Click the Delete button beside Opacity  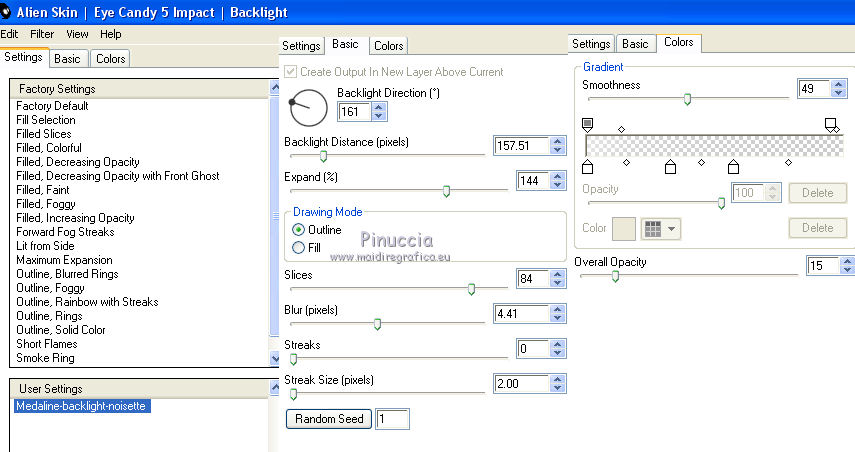(x=817, y=193)
